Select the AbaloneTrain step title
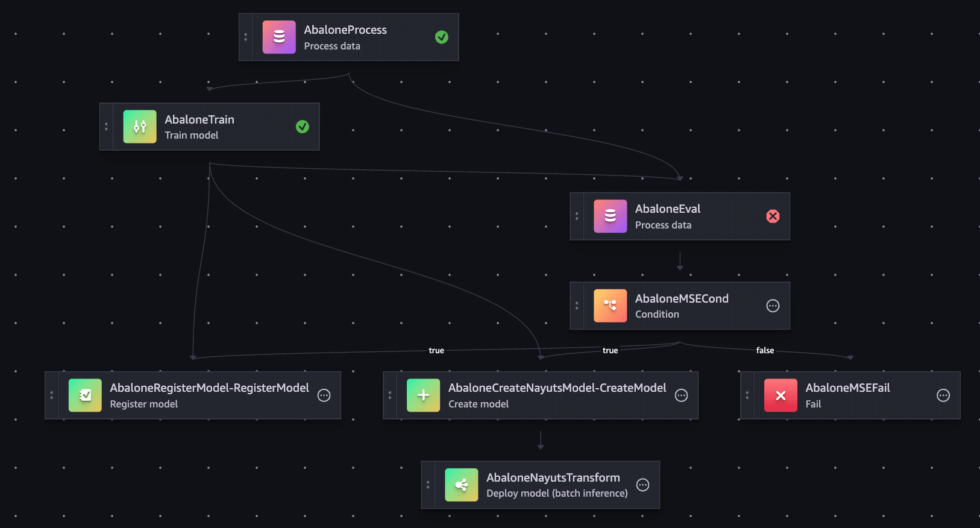980x528 pixels. [x=199, y=119]
